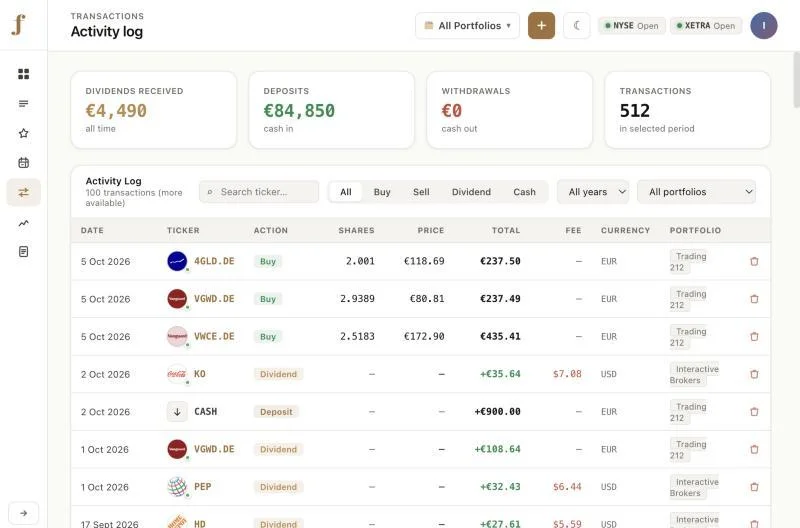
Task: Open the All years dropdown
Action: (593, 192)
